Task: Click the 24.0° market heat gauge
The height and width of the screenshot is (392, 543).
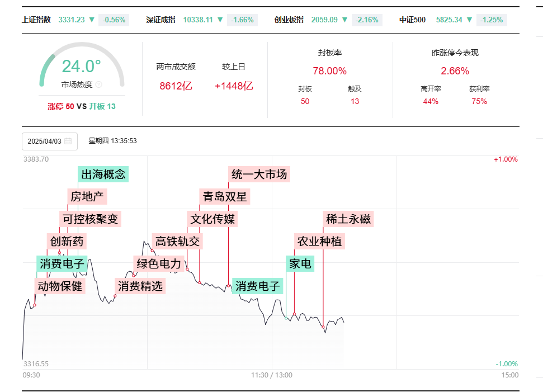Action: [82, 66]
